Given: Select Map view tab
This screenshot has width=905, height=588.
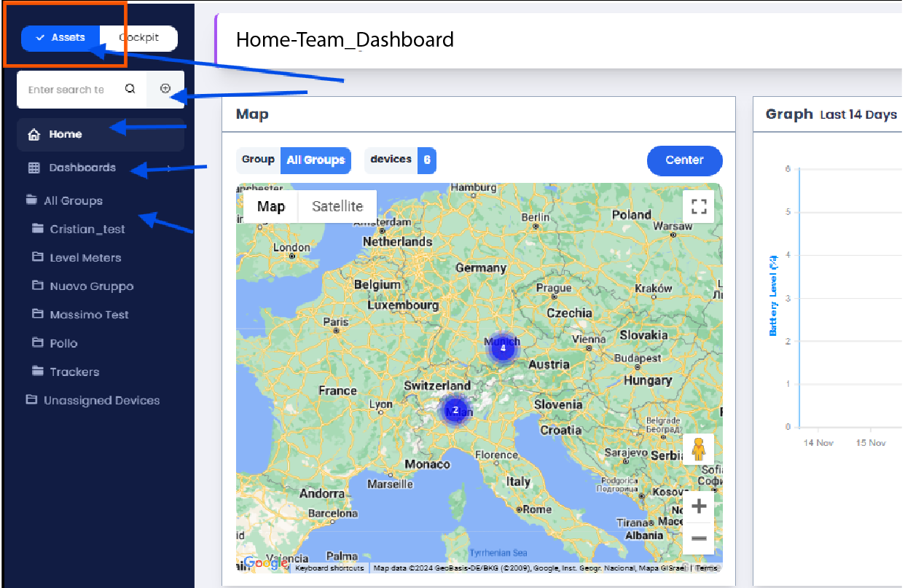Looking at the screenshot, I should click(270, 206).
